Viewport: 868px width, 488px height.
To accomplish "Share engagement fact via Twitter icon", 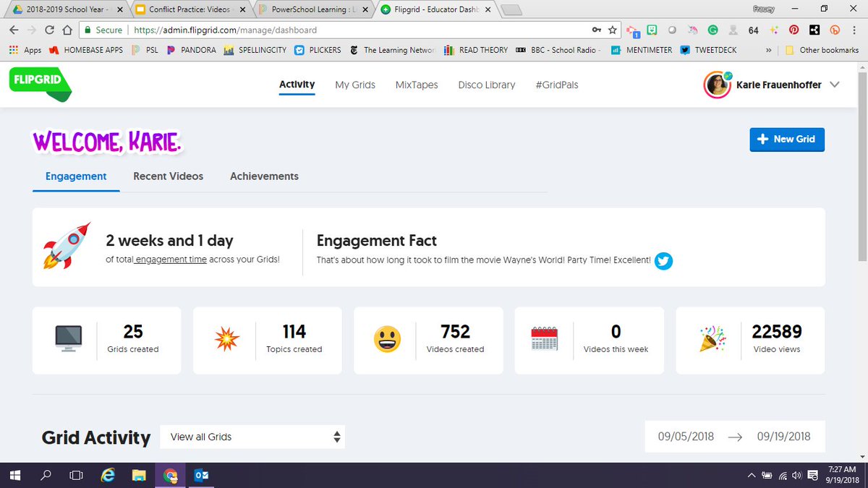I will (x=663, y=261).
